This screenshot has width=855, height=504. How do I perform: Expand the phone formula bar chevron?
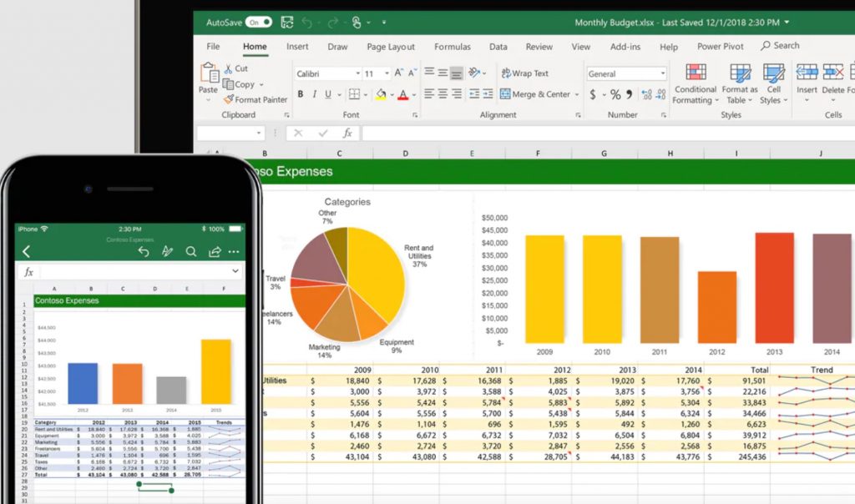click(235, 271)
